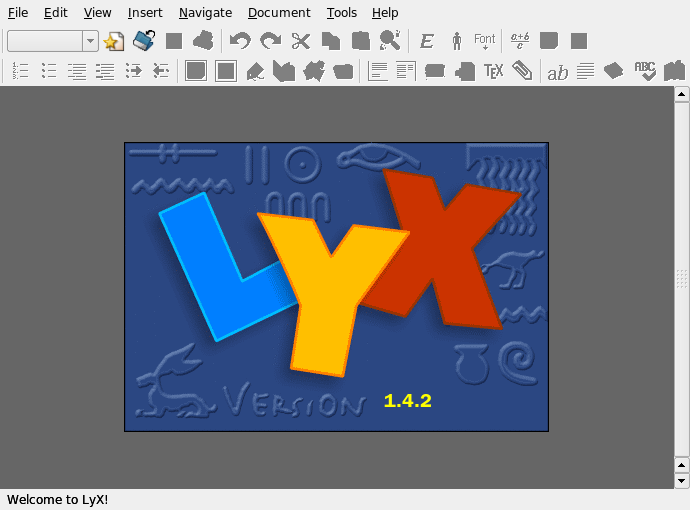Undo the last action
690x510 pixels.
240,41
